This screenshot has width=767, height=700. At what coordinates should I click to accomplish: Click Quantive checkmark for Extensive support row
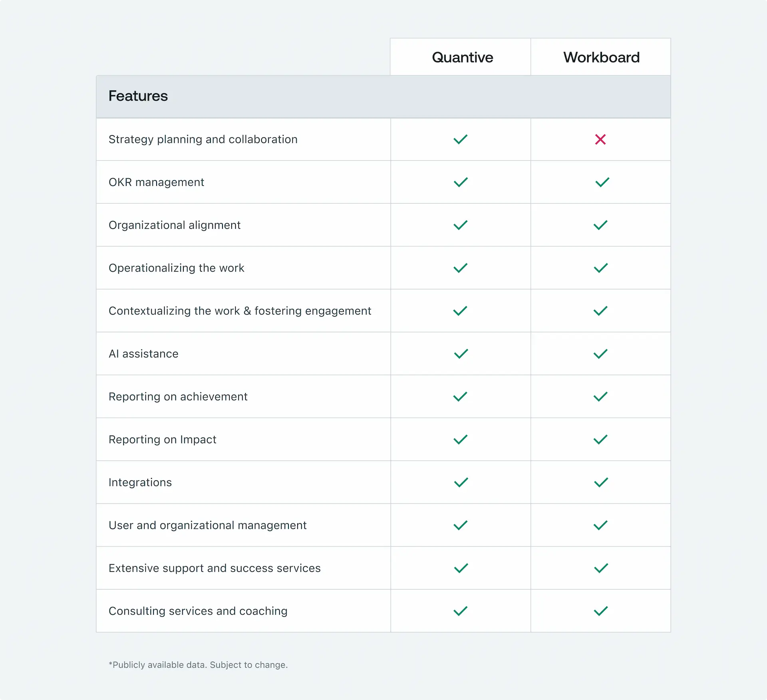click(461, 568)
